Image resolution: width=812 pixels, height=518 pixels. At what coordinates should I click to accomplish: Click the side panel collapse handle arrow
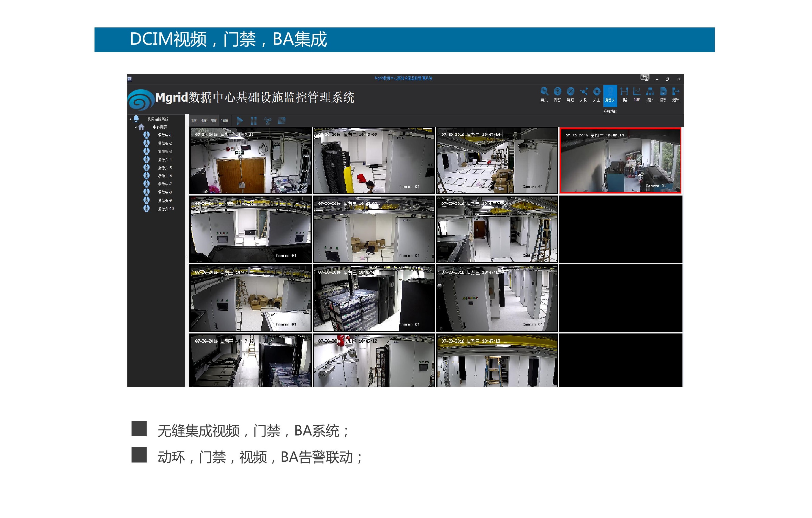pyautogui.click(x=187, y=257)
